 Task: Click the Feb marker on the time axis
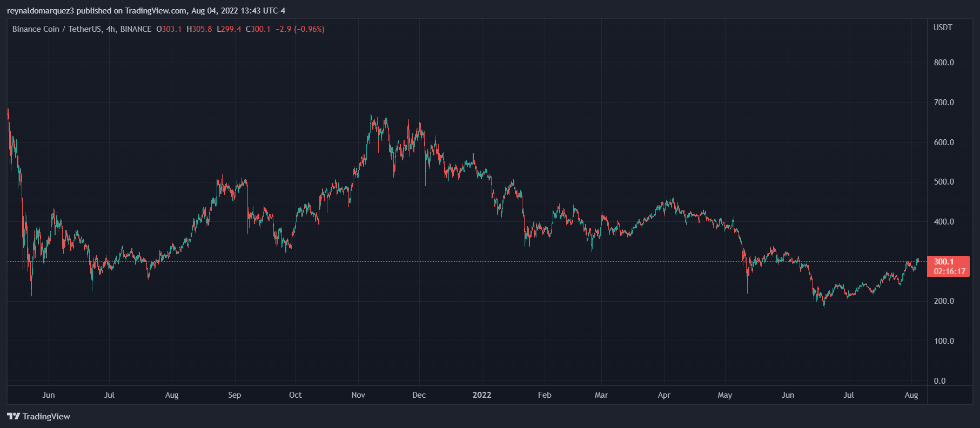[x=545, y=395]
